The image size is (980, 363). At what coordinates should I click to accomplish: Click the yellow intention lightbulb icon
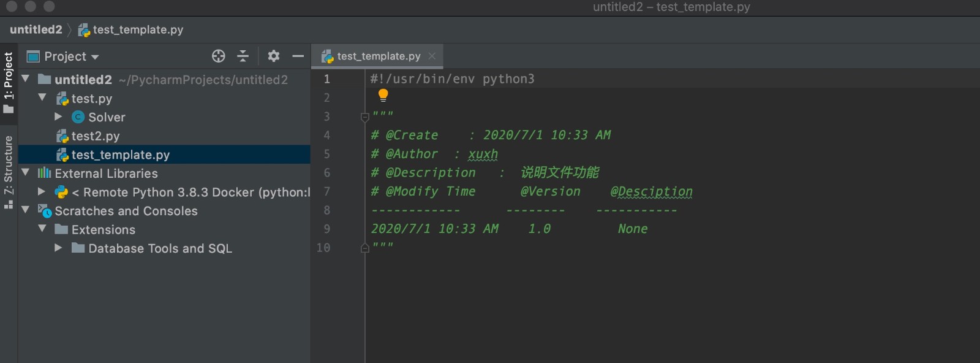pos(383,95)
